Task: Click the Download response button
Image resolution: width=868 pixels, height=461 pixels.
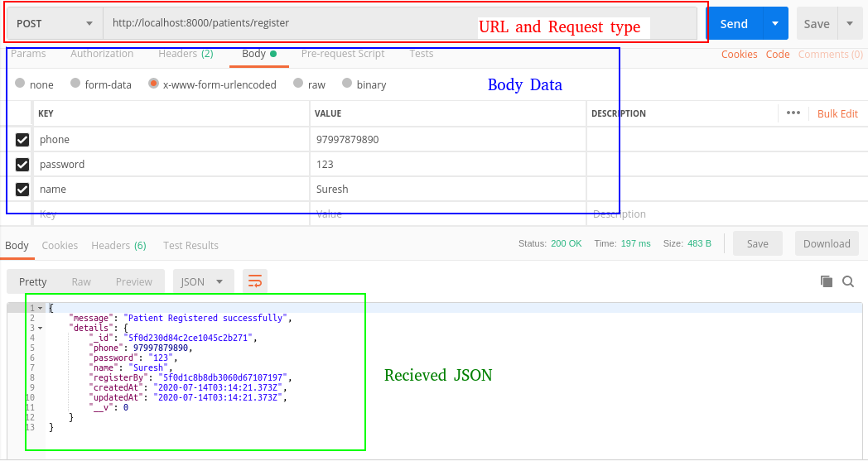Action: pos(827,243)
